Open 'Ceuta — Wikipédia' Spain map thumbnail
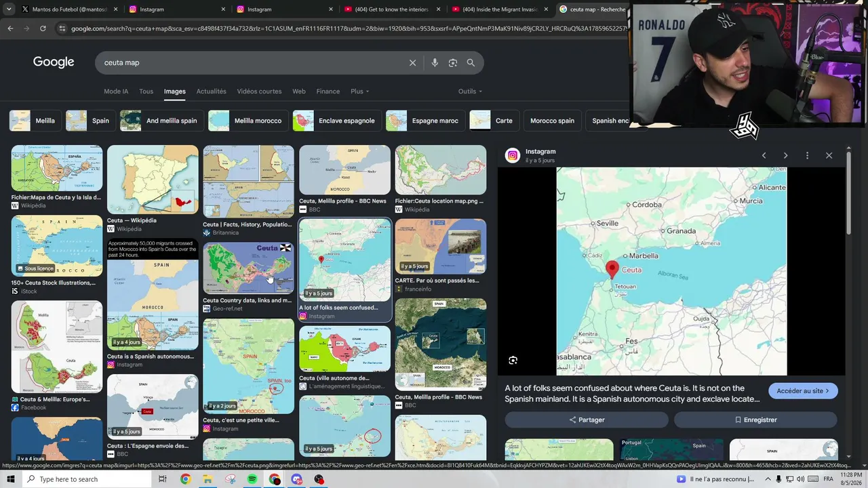868x488 pixels. 153,180
